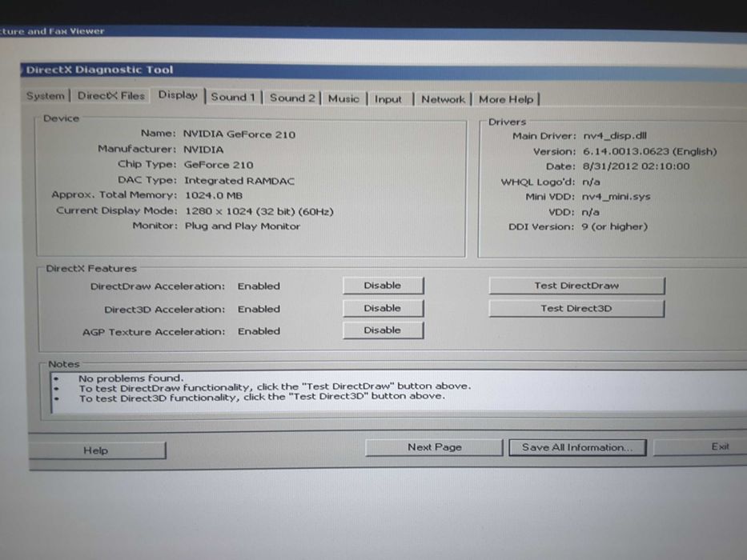Click the Manufacturer value NVIDIA
The height and width of the screenshot is (560, 747).
click(x=203, y=150)
